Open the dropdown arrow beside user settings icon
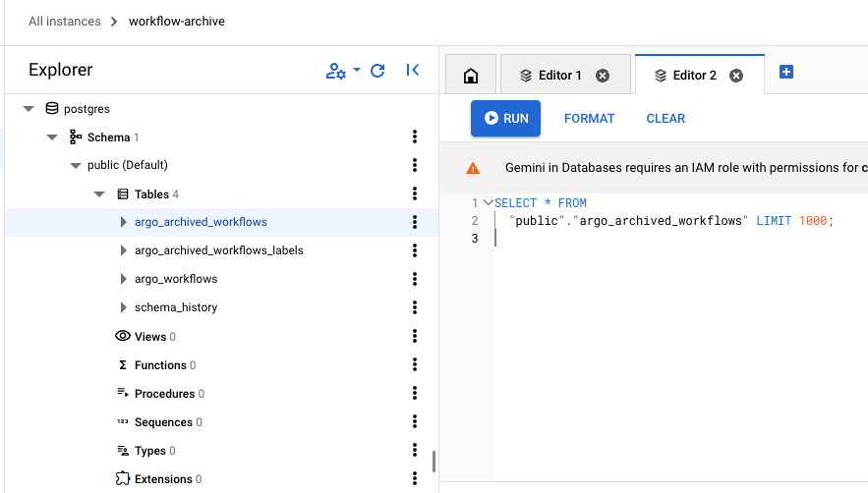868x493 pixels. [x=357, y=70]
